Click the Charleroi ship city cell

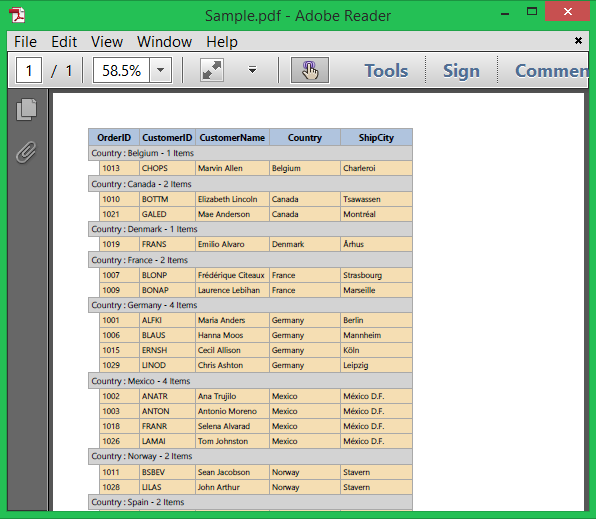point(376,168)
